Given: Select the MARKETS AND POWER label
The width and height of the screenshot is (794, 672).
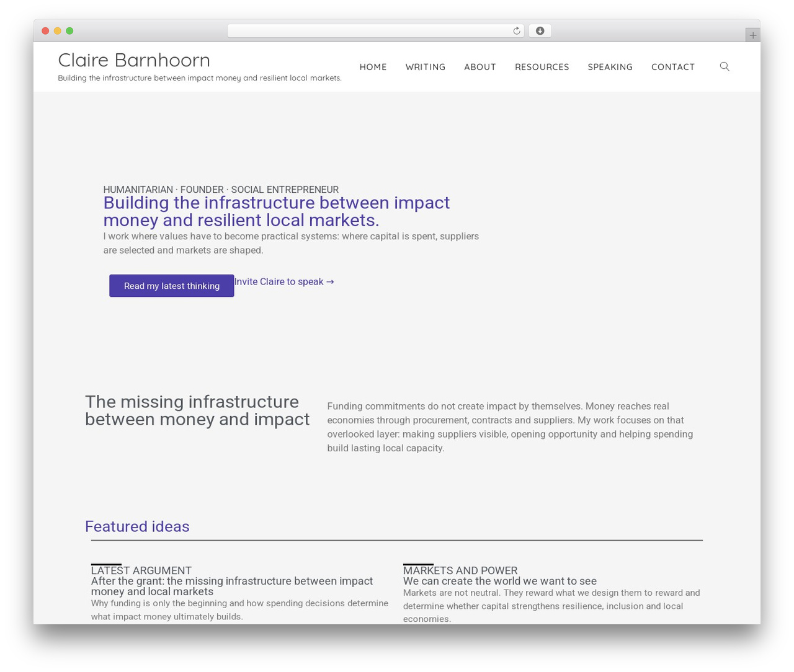Looking at the screenshot, I should point(460,570).
